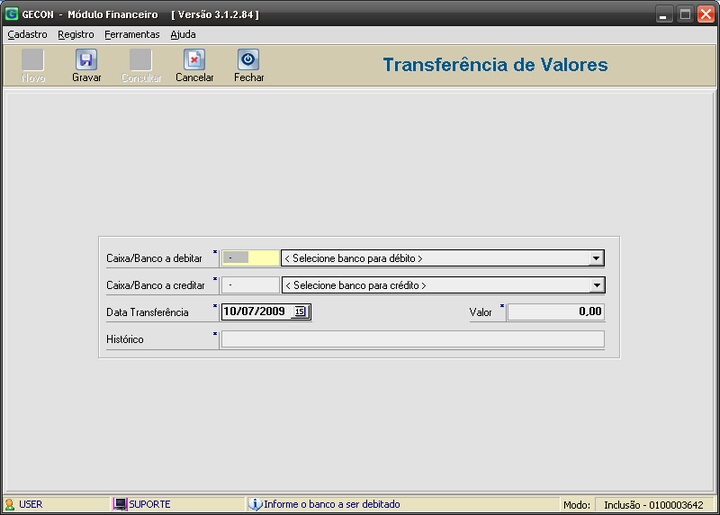This screenshot has width=720, height=515.
Task: Click the Transferência de Valores heading
Action: pos(495,65)
